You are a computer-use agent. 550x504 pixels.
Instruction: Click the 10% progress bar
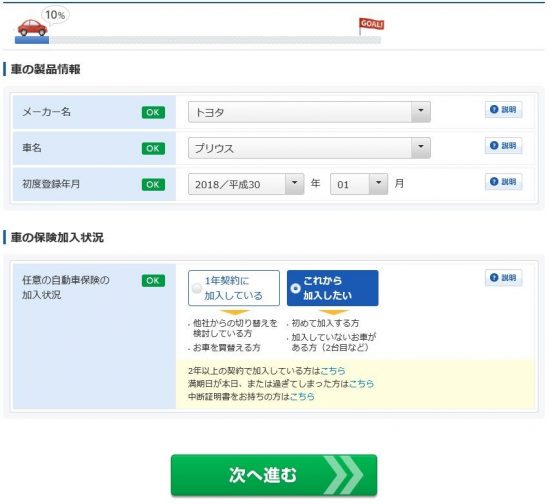coord(198,40)
